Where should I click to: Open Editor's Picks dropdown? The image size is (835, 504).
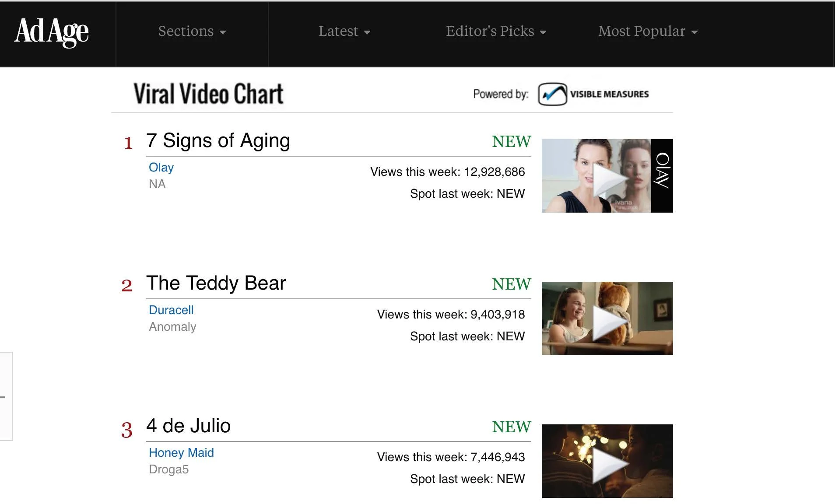[496, 31]
